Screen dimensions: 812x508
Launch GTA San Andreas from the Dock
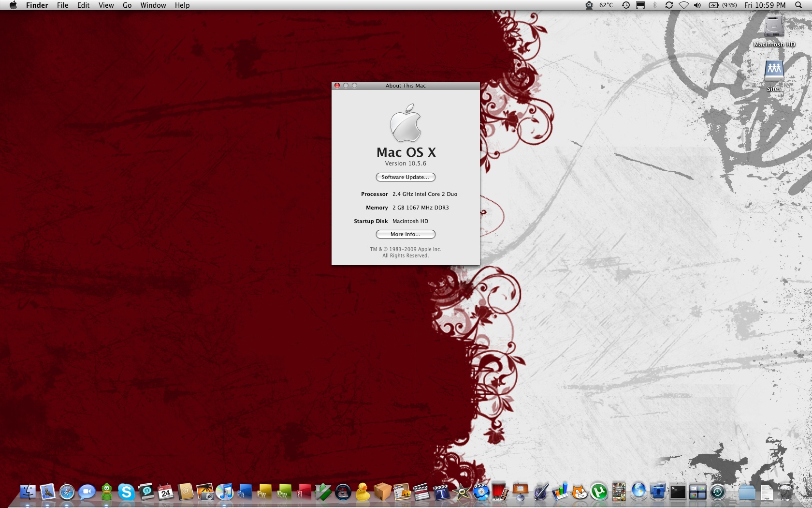tap(619, 492)
